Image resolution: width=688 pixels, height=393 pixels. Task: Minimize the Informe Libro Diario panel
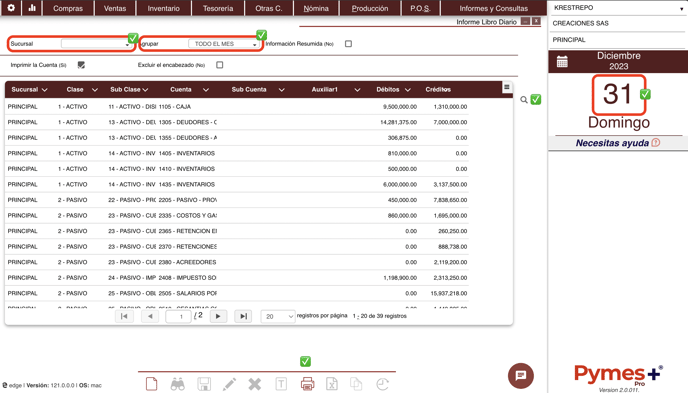[x=525, y=21]
